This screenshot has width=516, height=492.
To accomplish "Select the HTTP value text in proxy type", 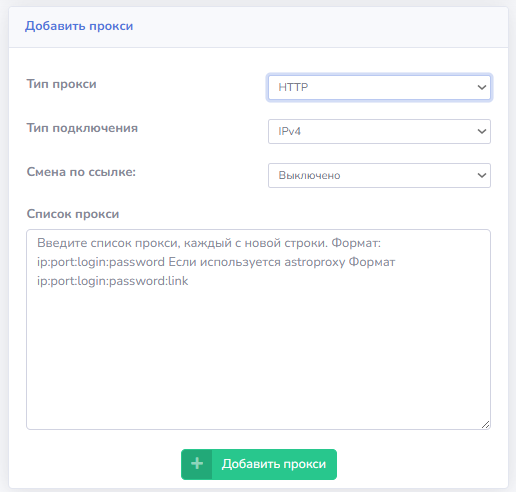I will (x=293, y=87).
